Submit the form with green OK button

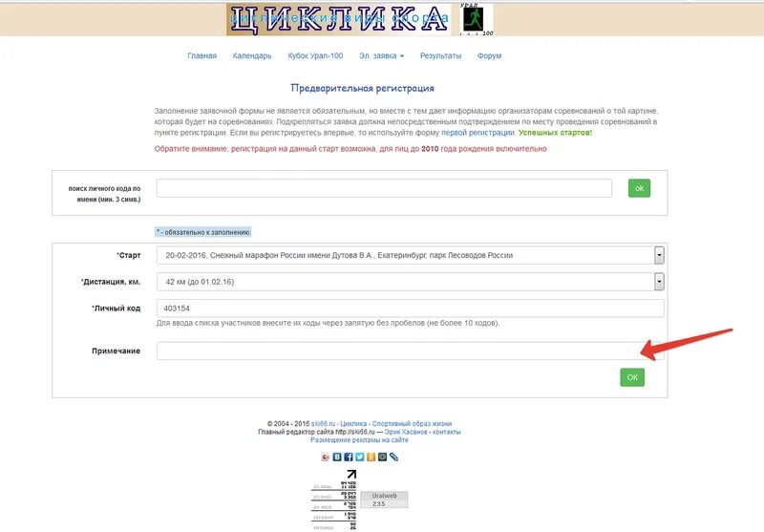click(632, 377)
